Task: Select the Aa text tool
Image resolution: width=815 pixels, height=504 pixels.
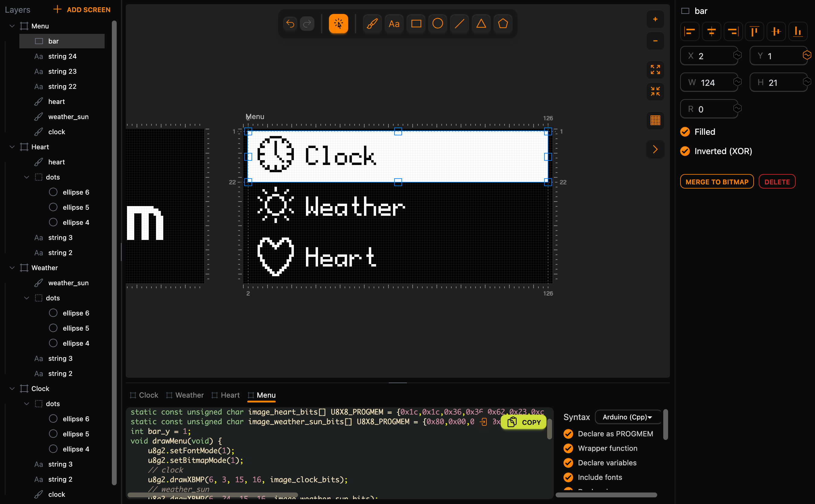Action: point(394,24)
